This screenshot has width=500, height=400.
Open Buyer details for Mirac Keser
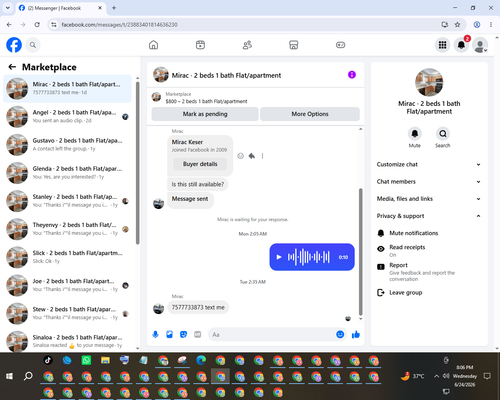click(x=200, y=164)
